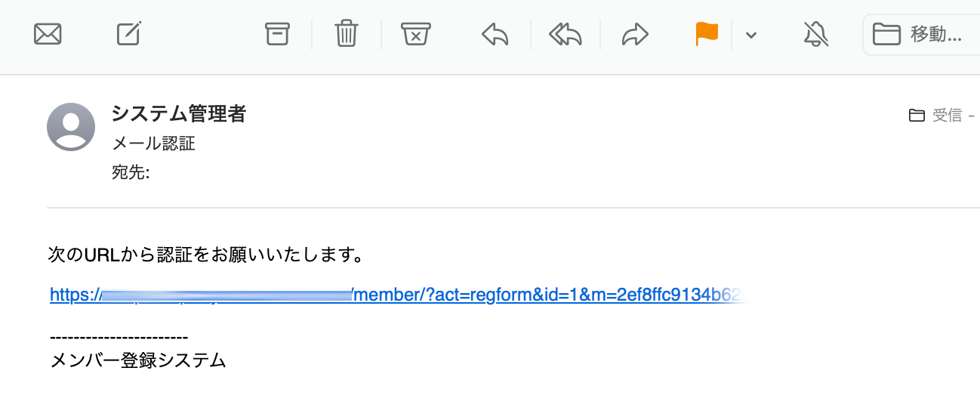Reply to the sender
Screen dimensions: 980x414
point(495,34)
